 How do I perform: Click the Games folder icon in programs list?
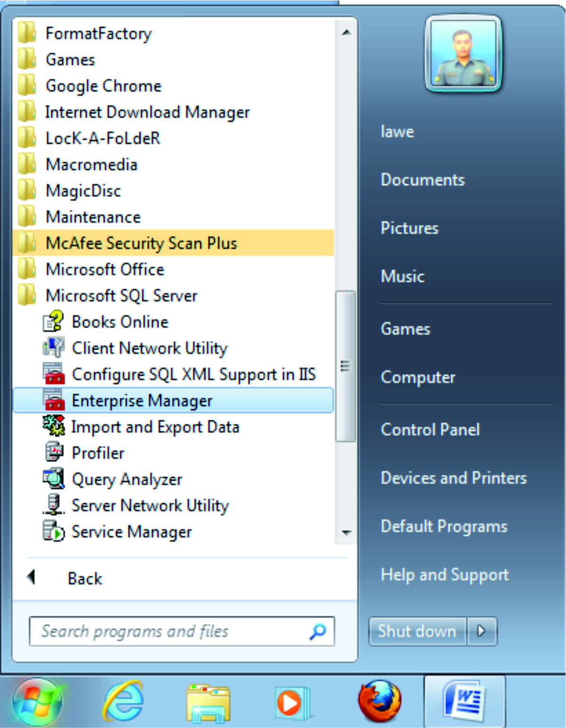pos(27,59)
